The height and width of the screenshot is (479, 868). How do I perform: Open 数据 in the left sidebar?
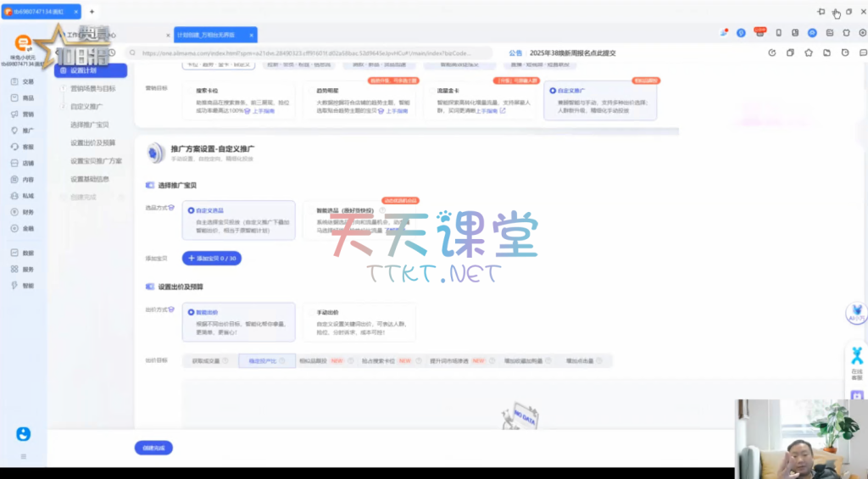[23, 253]
